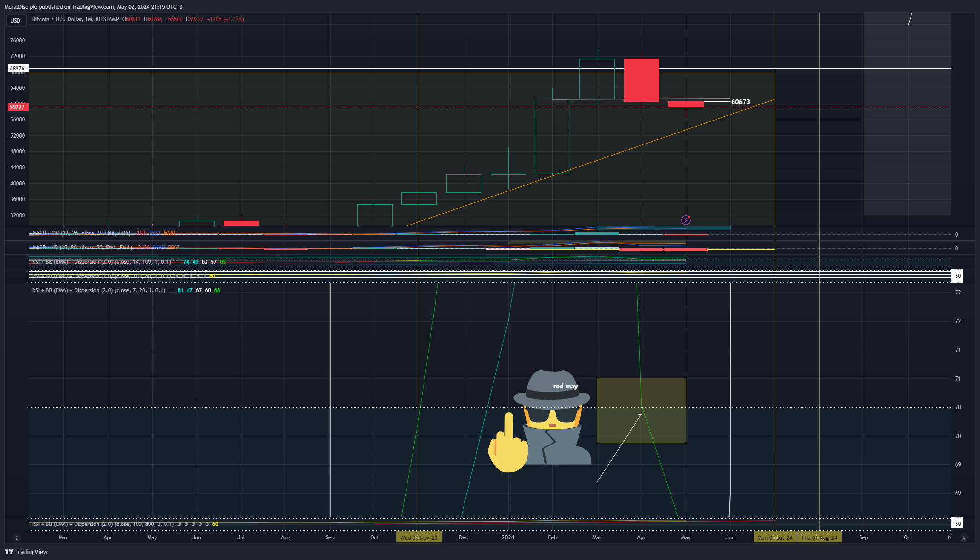Click the 2024 label on time axis
The height and width of the screenshot is (560, 980).
pos(508,537)
